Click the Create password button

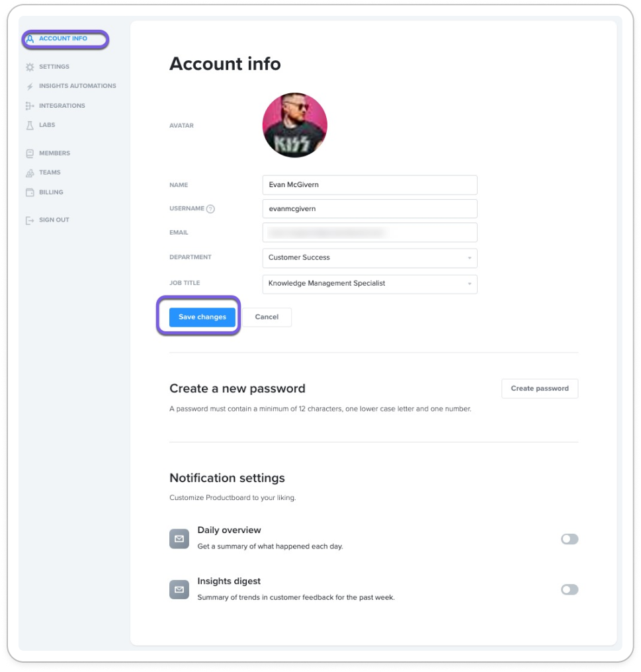(x=540, y=388)
